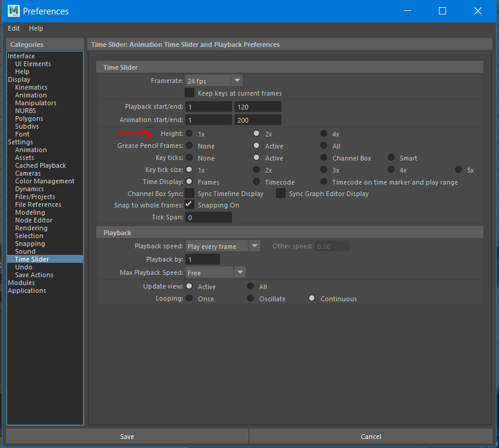Select Timecode time display option
Viewport: 499px width, 448px height.
257,182
